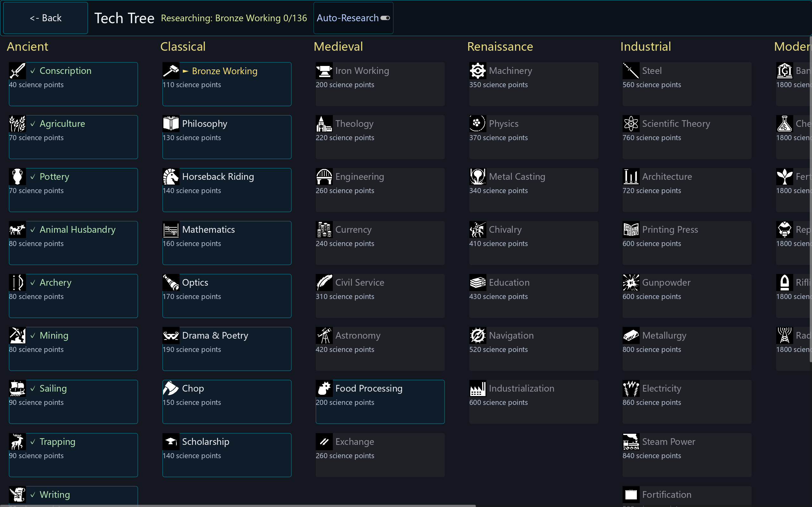Open the Agriculture technology card
812x507 pixels.
coord(73,137)
